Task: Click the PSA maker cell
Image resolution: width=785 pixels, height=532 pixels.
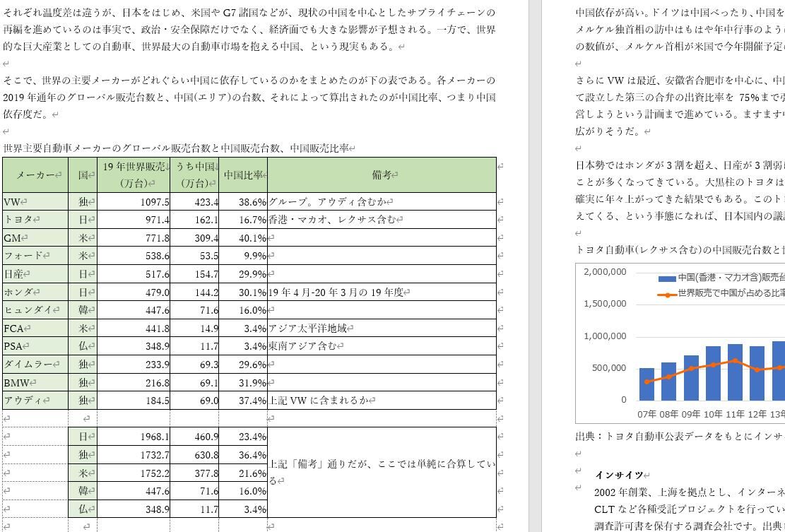Action: (x=35, y=345)
